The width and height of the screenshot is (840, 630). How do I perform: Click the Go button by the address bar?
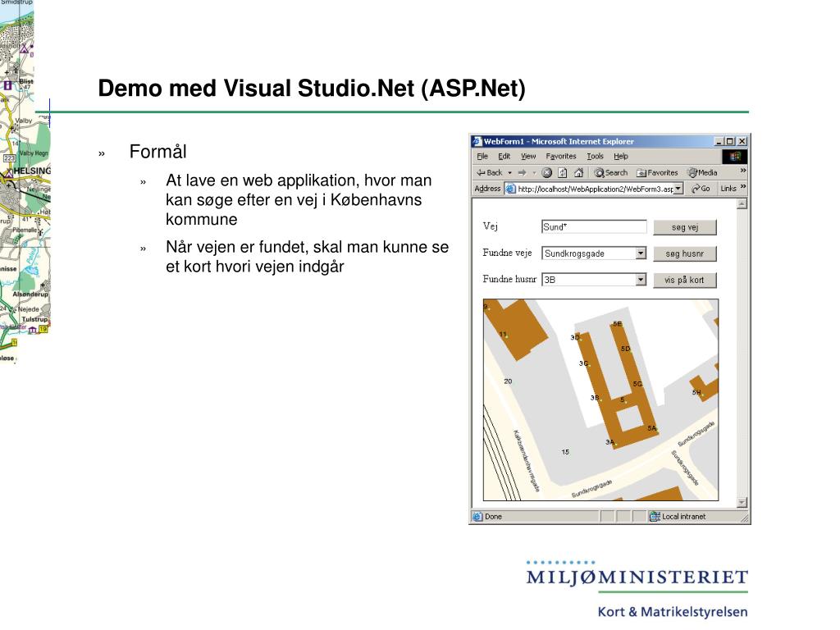click(x=701, y=189)
